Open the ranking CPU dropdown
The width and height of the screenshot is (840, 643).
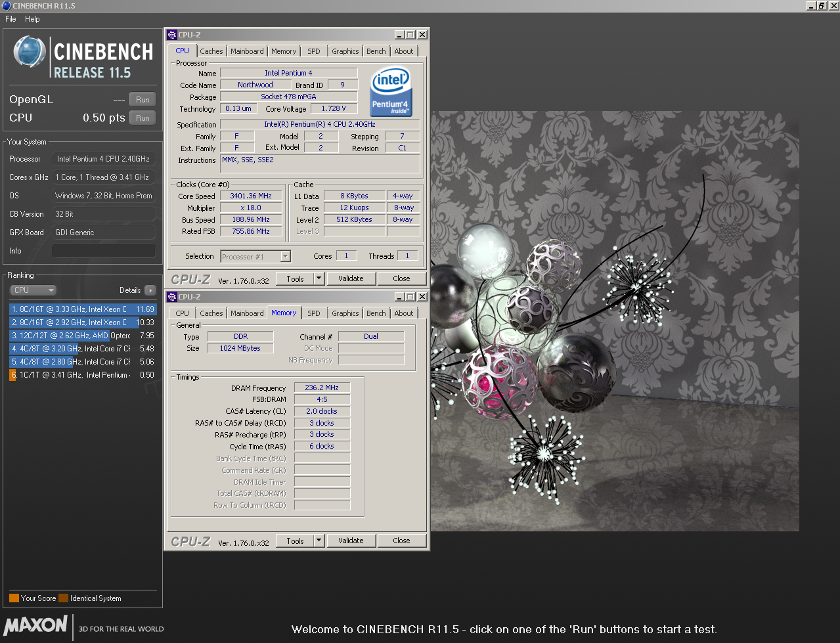click(33, 290)
